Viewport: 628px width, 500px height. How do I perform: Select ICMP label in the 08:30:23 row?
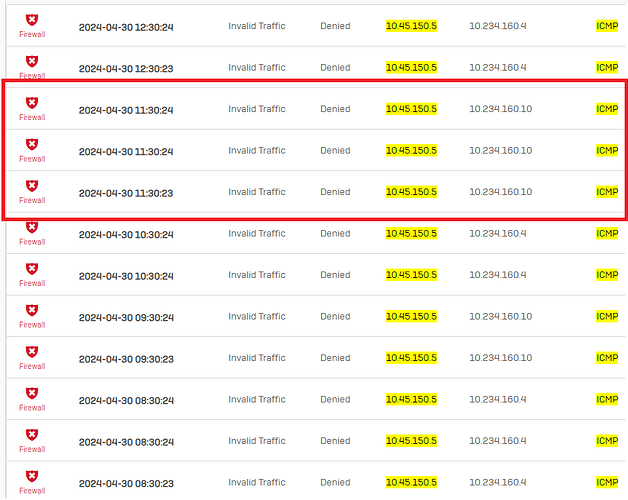pyautogui.click(x=607, y=482)
